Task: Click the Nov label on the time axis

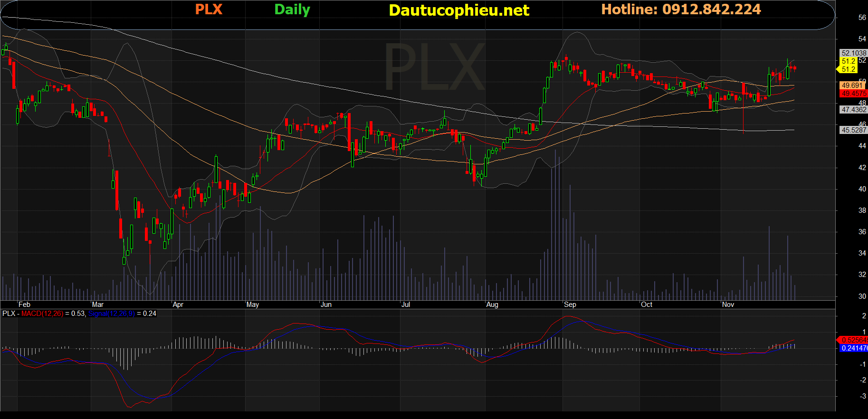Action: (728, 305)
